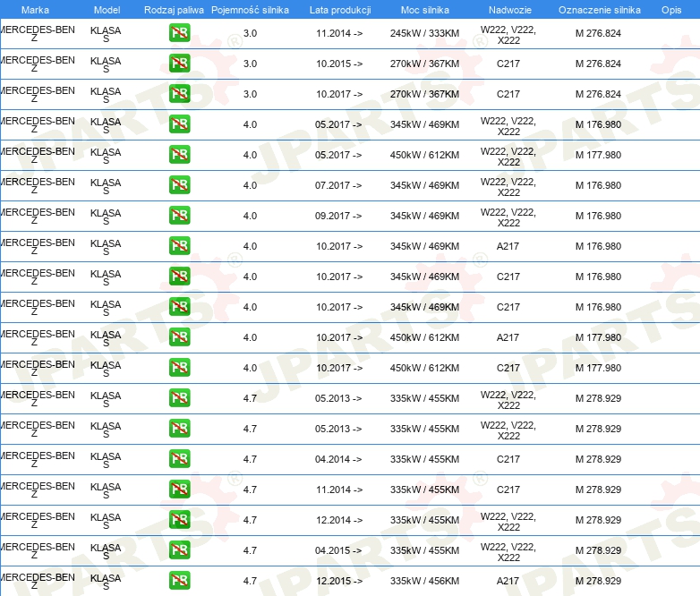Select the M 276.824 cell in the 11.2014 row
This screenshot has height=596, width=700.
pos(598,34)
